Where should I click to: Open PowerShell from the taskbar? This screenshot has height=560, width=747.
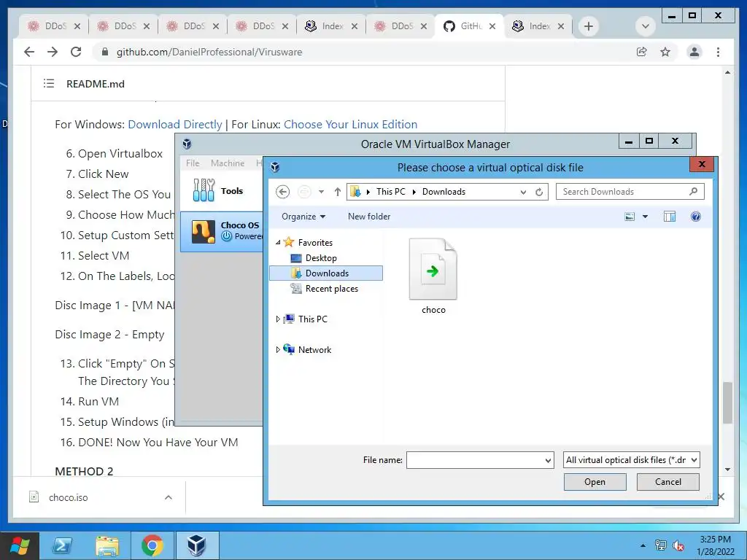(x=63, y=545)
